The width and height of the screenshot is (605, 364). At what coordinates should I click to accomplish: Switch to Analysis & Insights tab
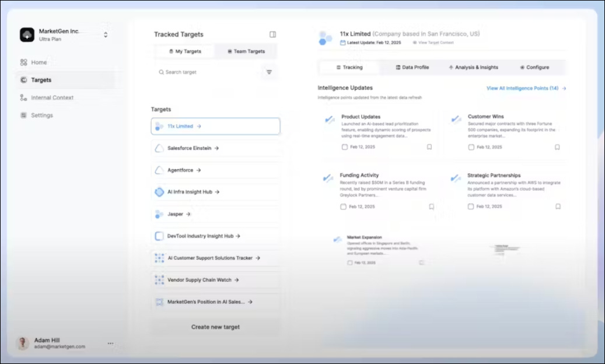[473, 67]
